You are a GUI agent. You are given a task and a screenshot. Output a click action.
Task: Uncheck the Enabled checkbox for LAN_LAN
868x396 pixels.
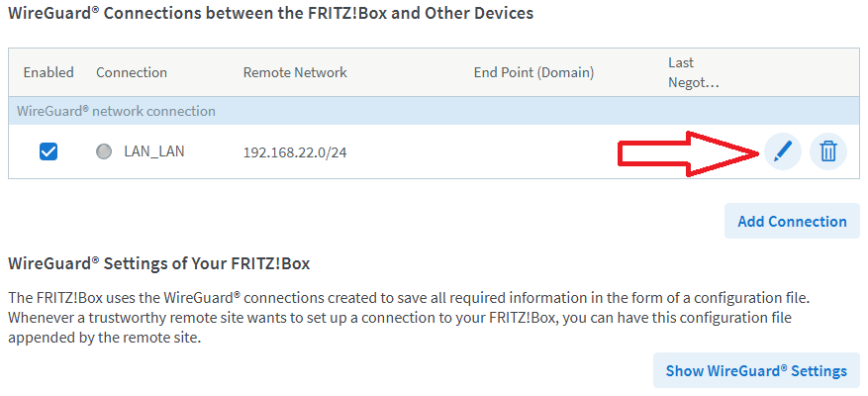click(48, 151)
